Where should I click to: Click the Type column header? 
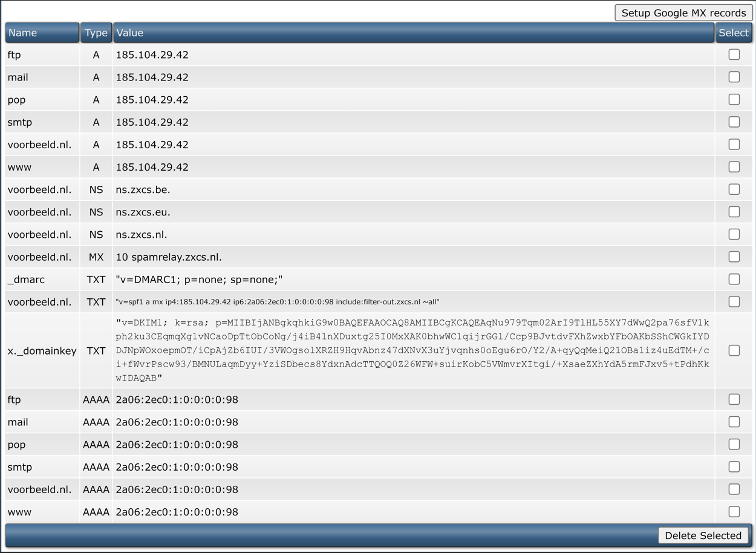[x=96, y=33]
